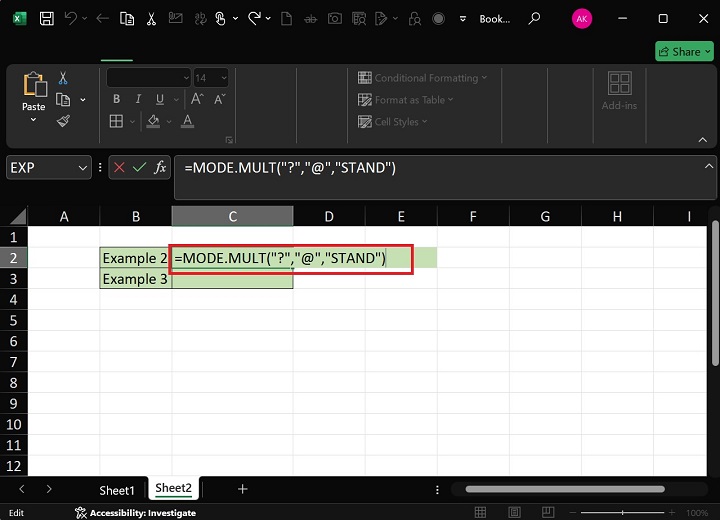Switch to Page Break Preview view

click(x=548, y=512)
